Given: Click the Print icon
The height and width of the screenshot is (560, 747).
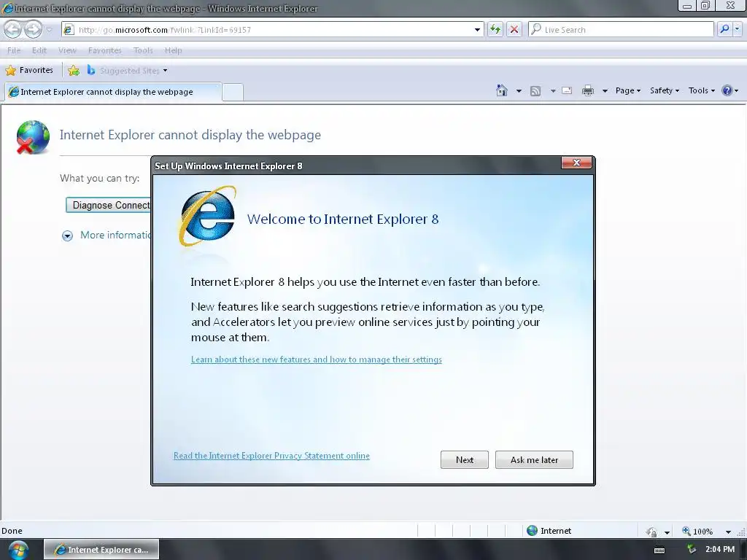Looking at the screenshot, I should click(x=588, y=90).
